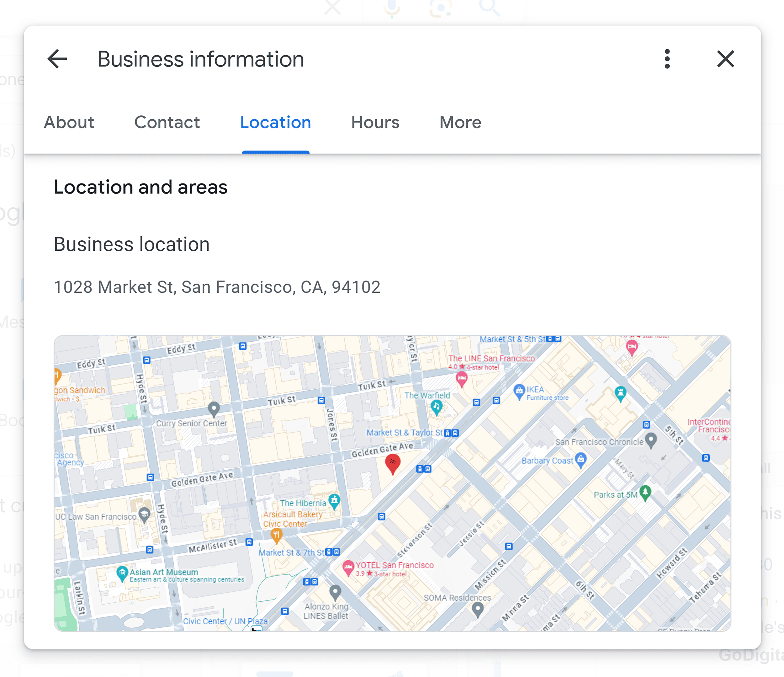
Task: Select the Hours tab
Action: 375,122
